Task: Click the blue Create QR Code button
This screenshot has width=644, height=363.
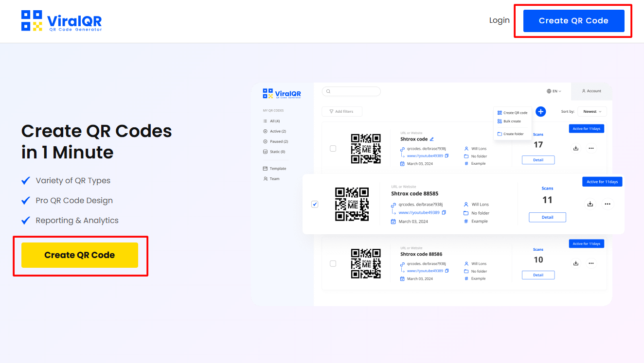Action: tap(573, 21)
